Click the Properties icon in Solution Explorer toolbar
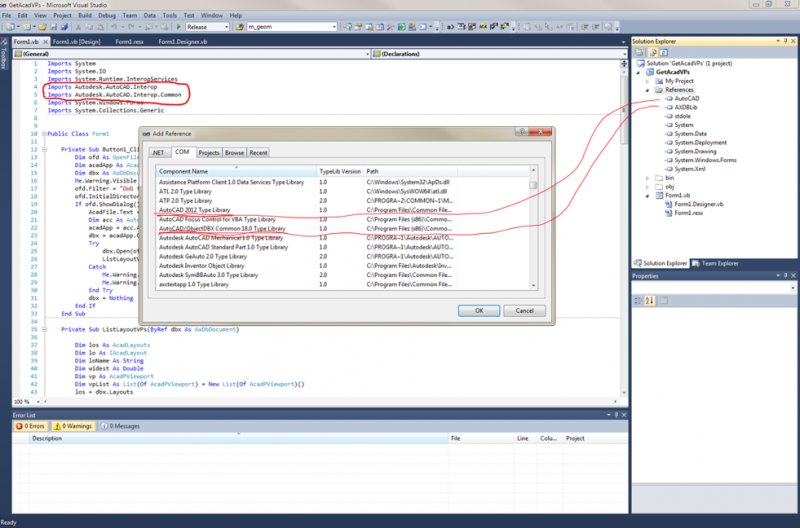The image size is (800, 528). 637,54
